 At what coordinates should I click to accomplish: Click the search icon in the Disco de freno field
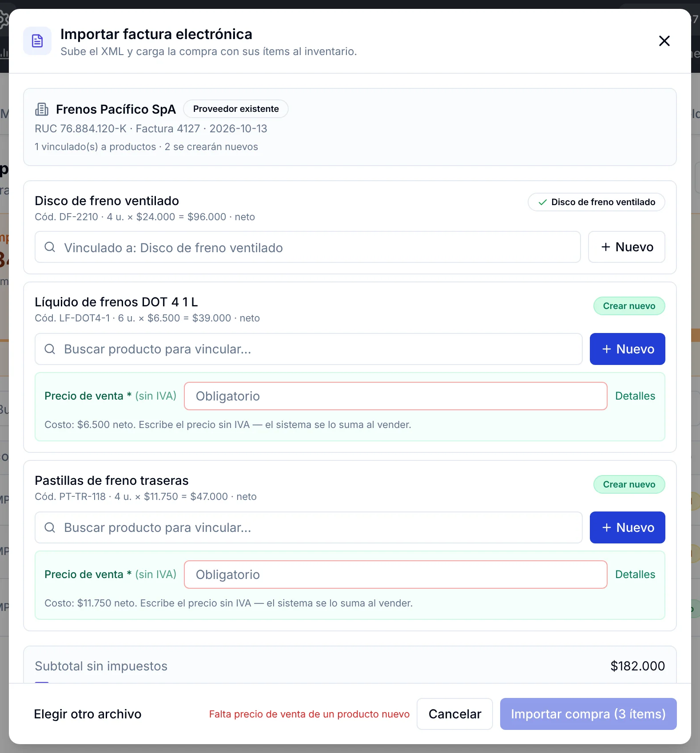(50, 247)
